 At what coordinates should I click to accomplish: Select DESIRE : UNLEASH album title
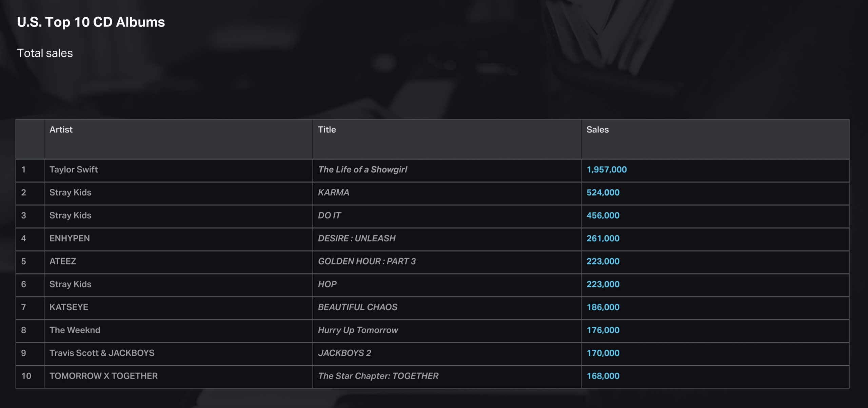coord(357,238)
